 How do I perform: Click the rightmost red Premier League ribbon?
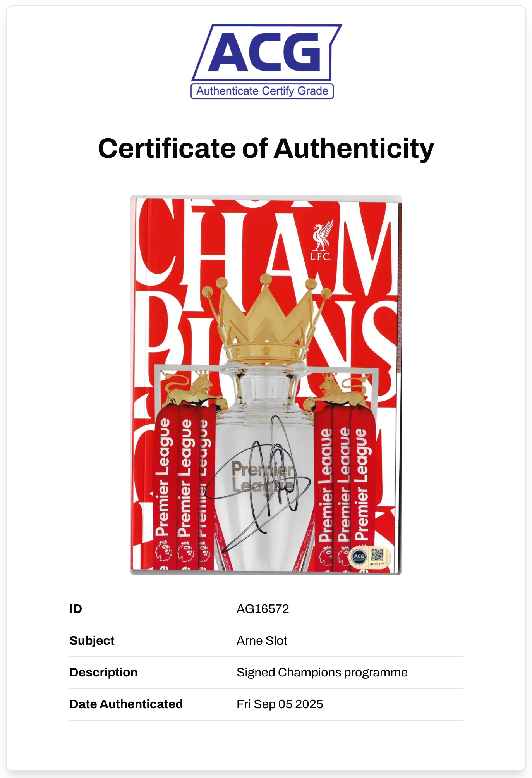(x=362, y=484)
